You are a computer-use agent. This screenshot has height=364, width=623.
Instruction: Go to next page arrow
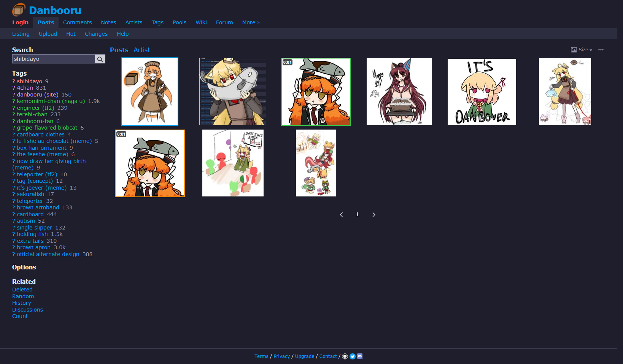coord(374,215)
